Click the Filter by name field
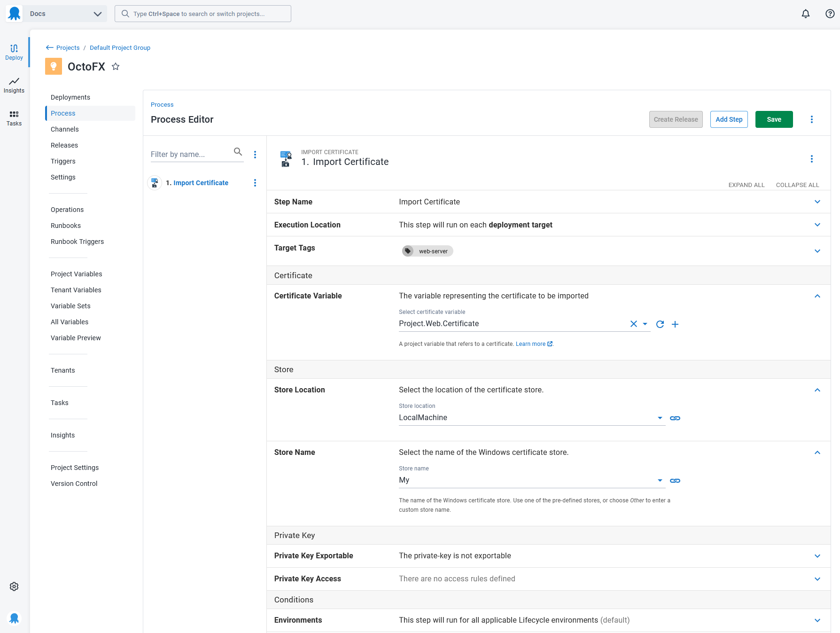 (x=190, y=154)
